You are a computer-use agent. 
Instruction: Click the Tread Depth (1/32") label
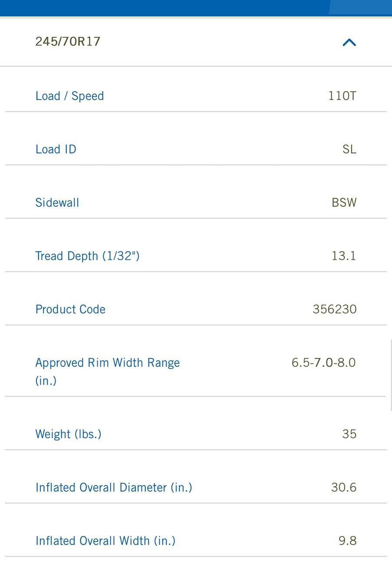pos(87,256)
